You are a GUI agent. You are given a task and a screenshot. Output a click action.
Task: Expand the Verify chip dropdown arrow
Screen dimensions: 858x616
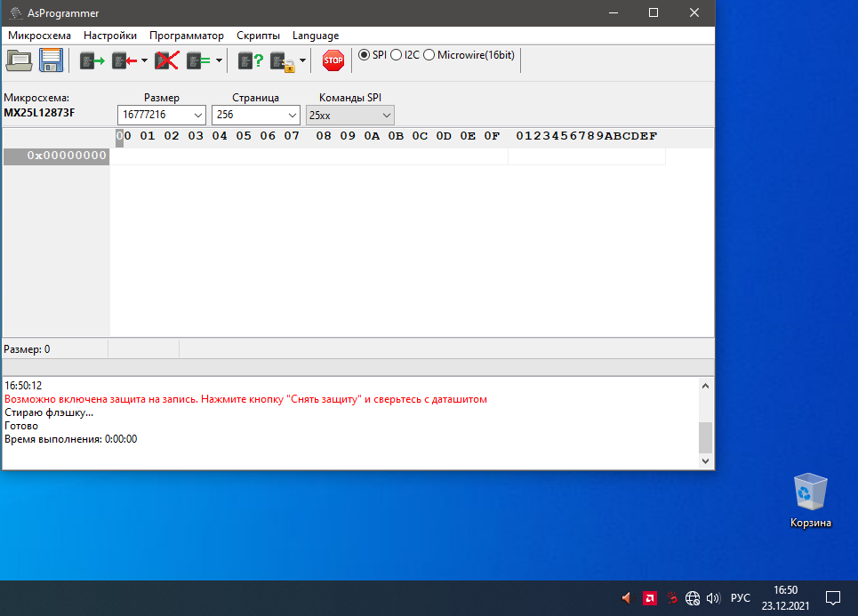[x=219, y=60]
